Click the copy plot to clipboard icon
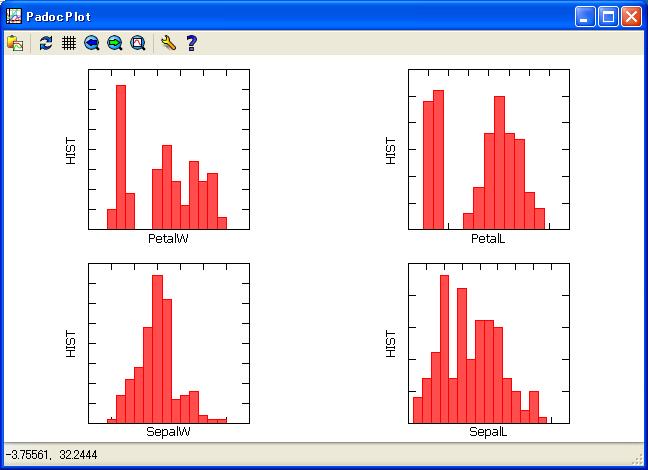The height and width of the screenshot is (470, 648). [x=15, y=43]
